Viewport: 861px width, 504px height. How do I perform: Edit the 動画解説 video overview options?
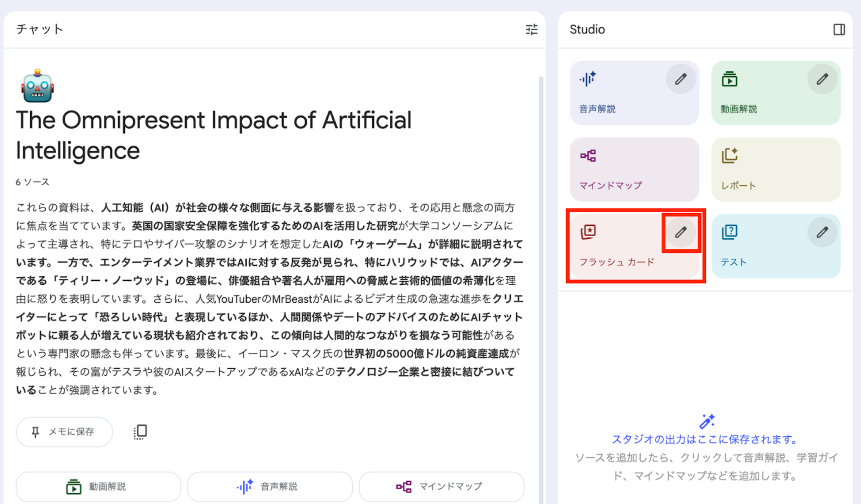tap(822, 79)
